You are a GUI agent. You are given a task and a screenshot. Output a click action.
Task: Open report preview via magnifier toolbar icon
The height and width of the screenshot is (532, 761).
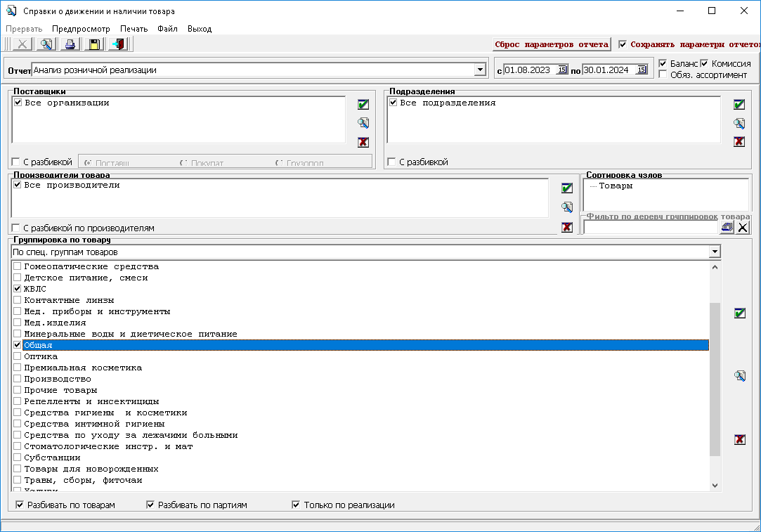pyautogui.click(x=46, y=44)
